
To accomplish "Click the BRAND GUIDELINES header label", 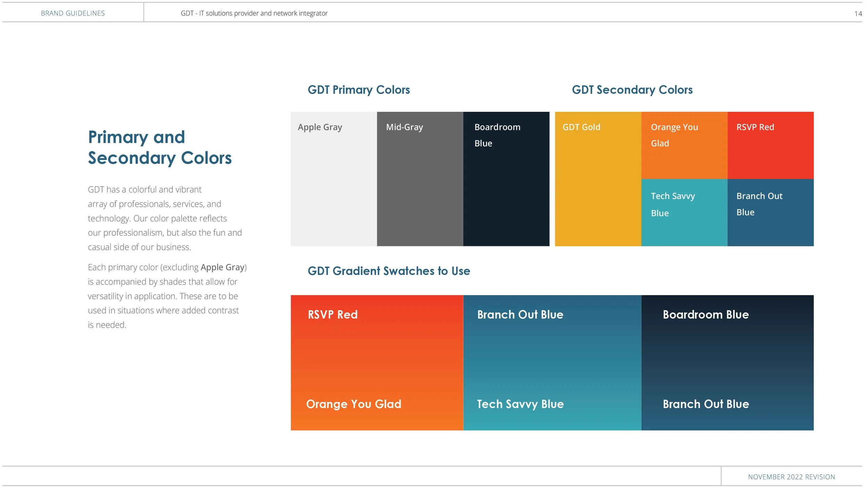I will coord(73,13).
